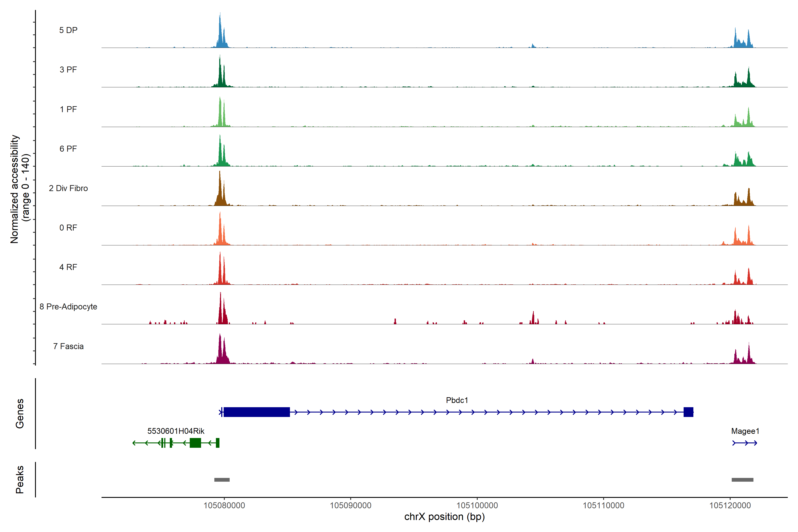Click the last Pbdc1 exon block

tap(688, 412)
